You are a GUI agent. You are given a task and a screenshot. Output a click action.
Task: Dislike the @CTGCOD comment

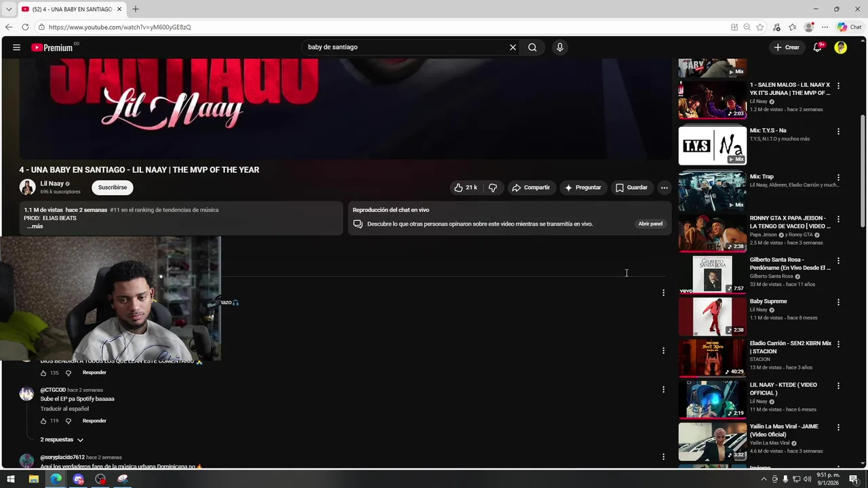68,421
